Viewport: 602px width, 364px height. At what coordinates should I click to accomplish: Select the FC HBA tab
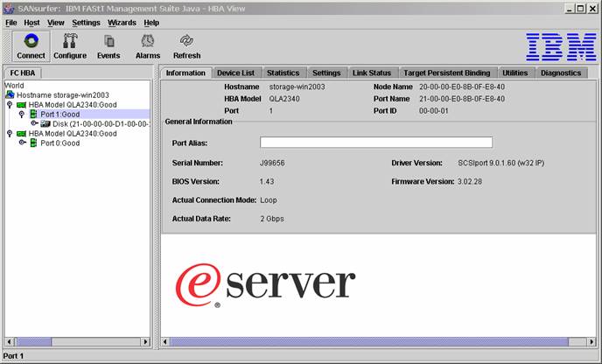click(x=22, y=73)
